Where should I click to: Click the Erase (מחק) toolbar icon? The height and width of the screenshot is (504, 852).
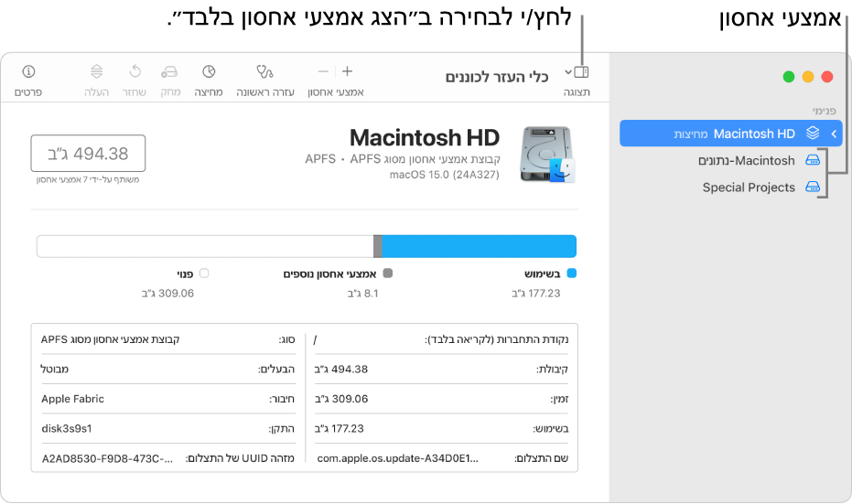click(169, 71)
